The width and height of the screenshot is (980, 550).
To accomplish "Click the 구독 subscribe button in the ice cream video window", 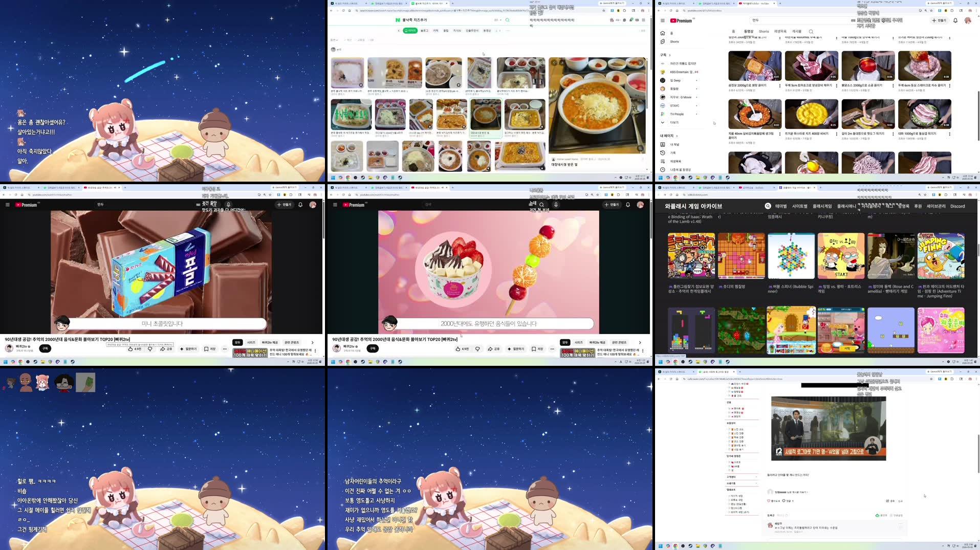I will (x=373, y=348).
